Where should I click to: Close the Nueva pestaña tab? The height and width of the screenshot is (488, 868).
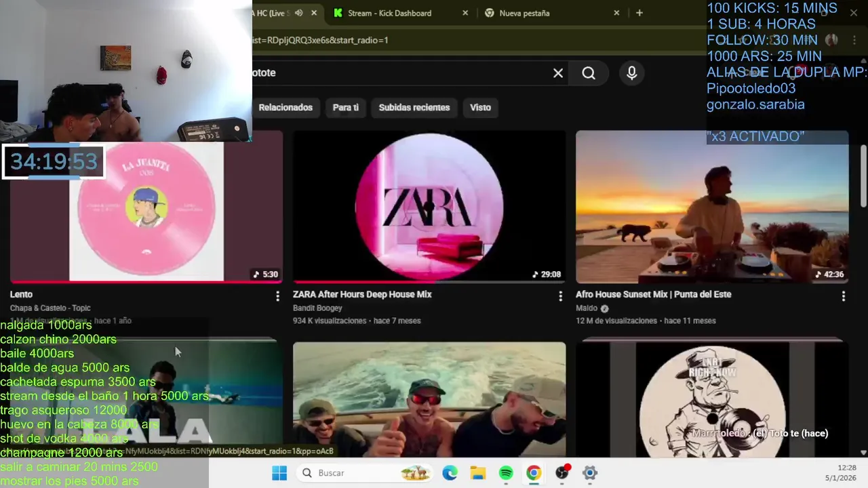tap(616, 13)
